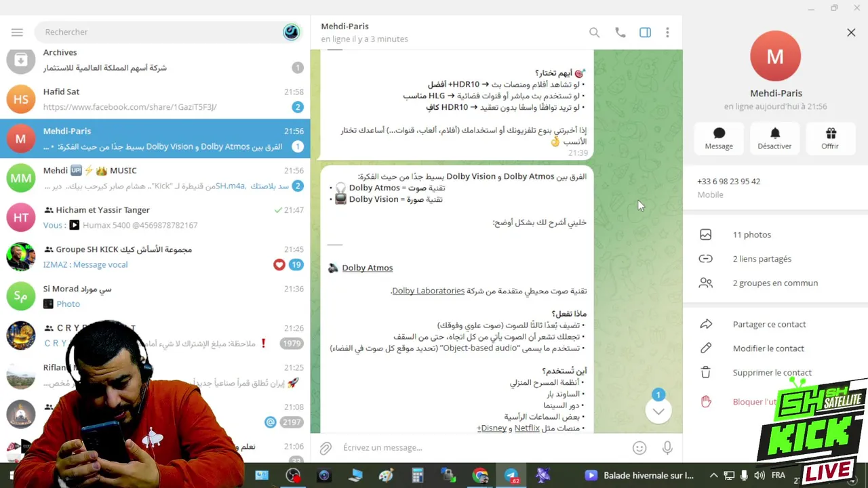Click the Block user hand icon

click(706, 402)
